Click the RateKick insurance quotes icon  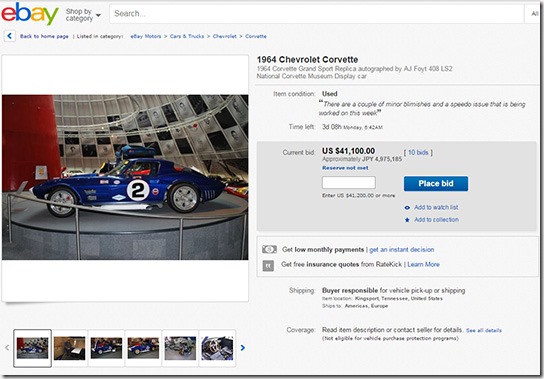point(268,266)
